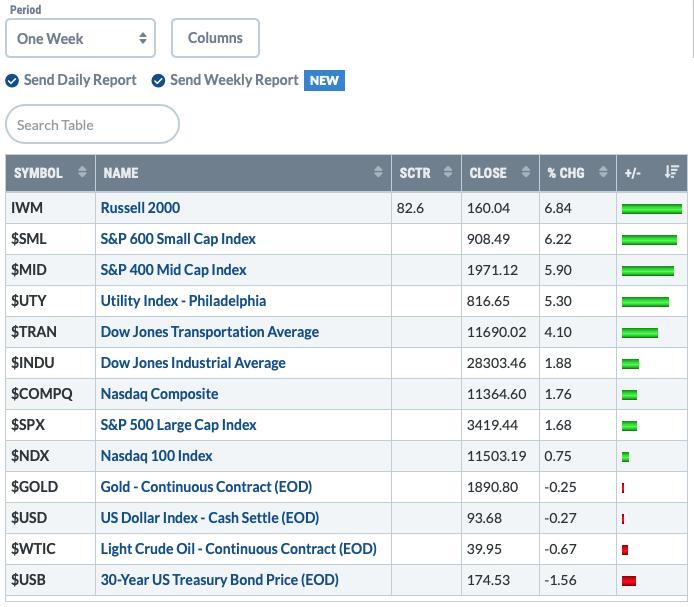Toggle the Send Daily Report checkbox
Viewport: 694px width, 607px height.
click(12, 81)
